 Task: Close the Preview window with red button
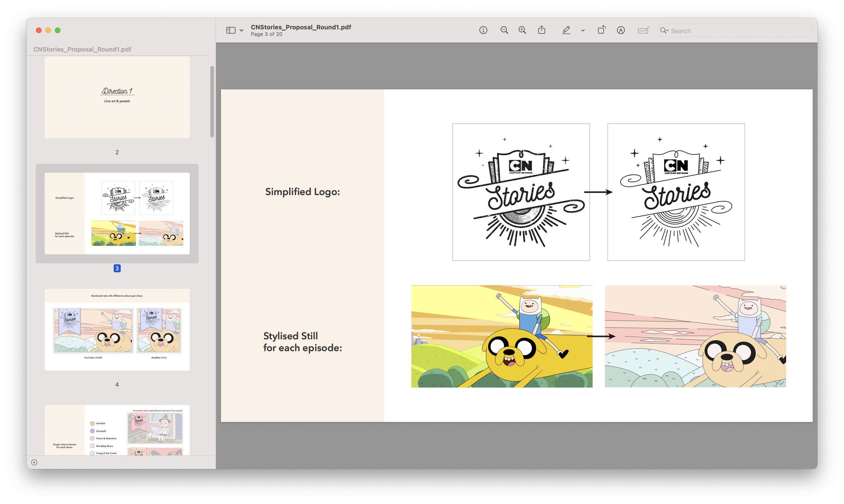[x=39, y=30]
